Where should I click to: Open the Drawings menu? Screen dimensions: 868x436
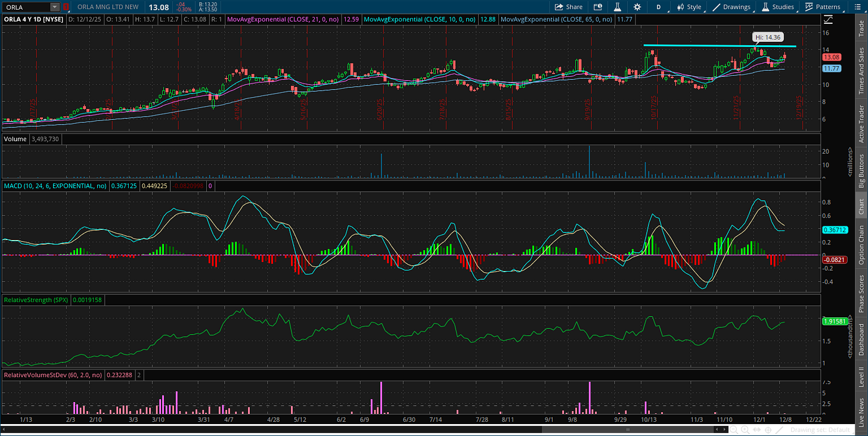coord(732,7)
